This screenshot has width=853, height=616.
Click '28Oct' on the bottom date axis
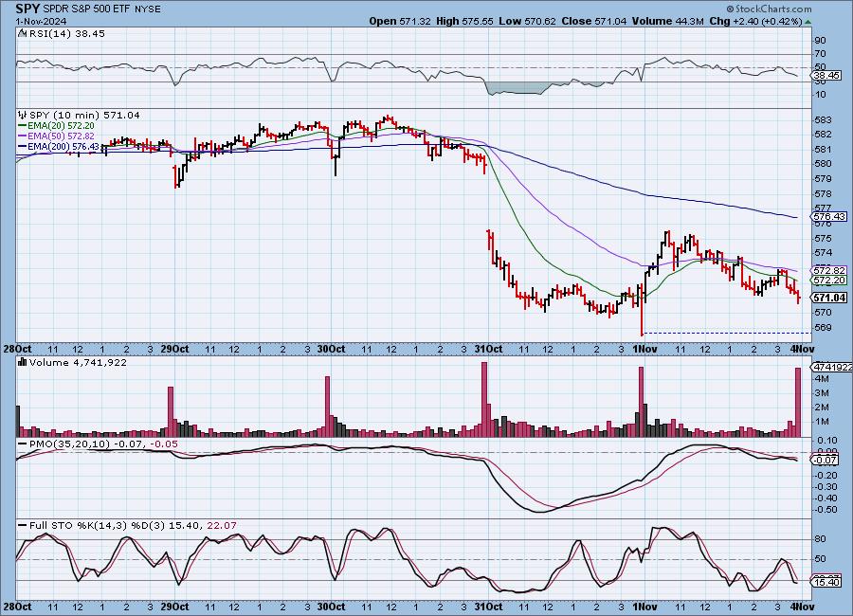17,607
